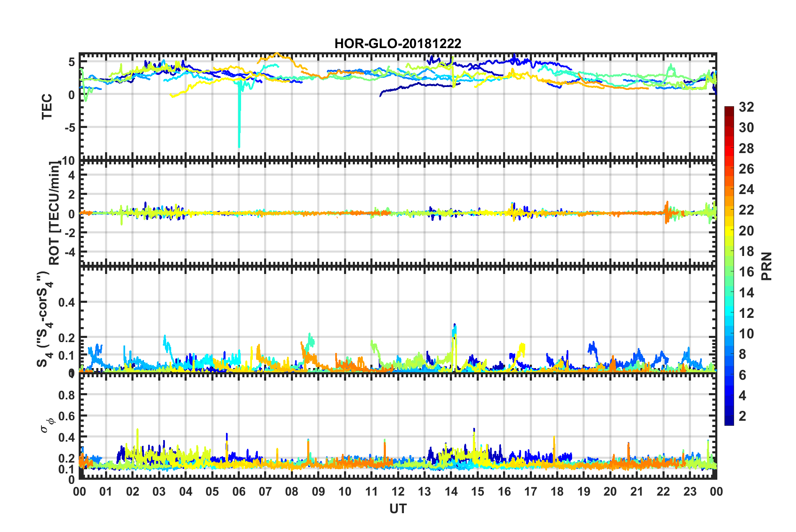Viewport: 796px width, 532px height.
Task: Select the 32 tick on PRN colorbar
Action: [x=746, y=107]
